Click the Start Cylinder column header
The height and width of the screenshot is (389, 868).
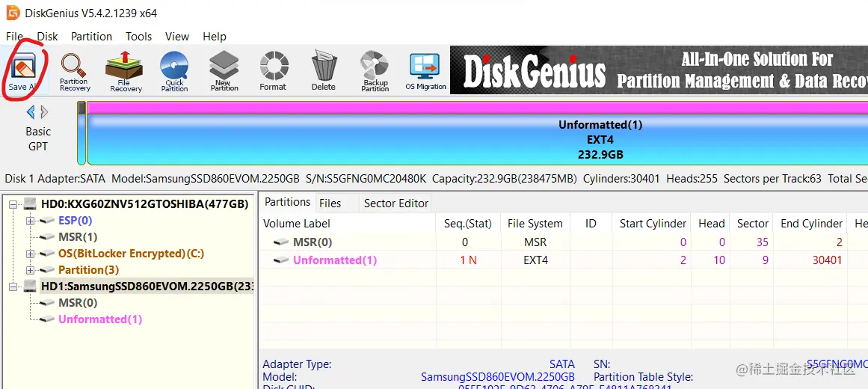click(652, 224)
